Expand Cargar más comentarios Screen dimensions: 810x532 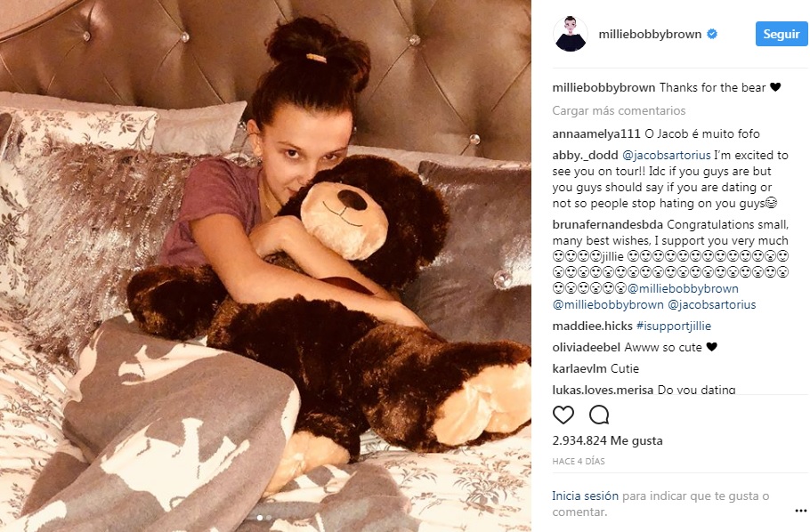click(619, 110)
